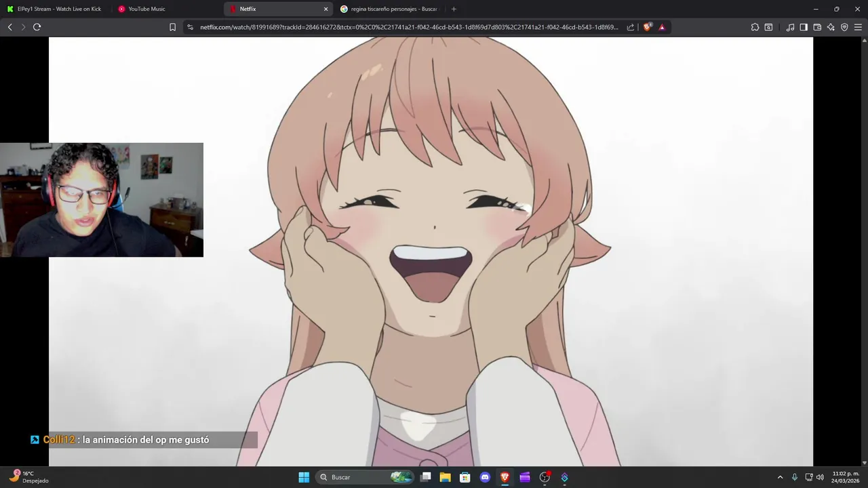Open the Brave VPN shield icon
Viewport: 868px width, 488px height.
click(844, 27)
